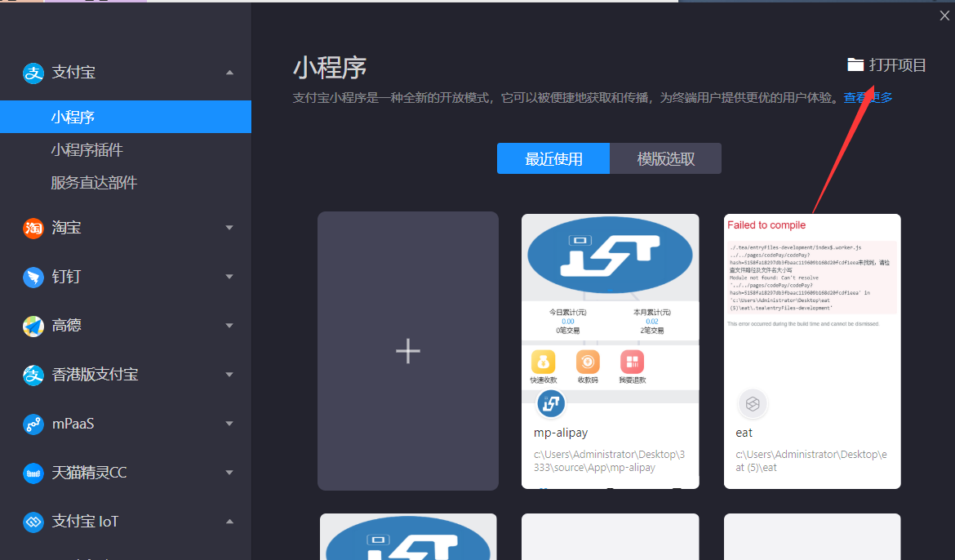Expand the 天猫精灵CC section arrow

click(x=229, y=473)
